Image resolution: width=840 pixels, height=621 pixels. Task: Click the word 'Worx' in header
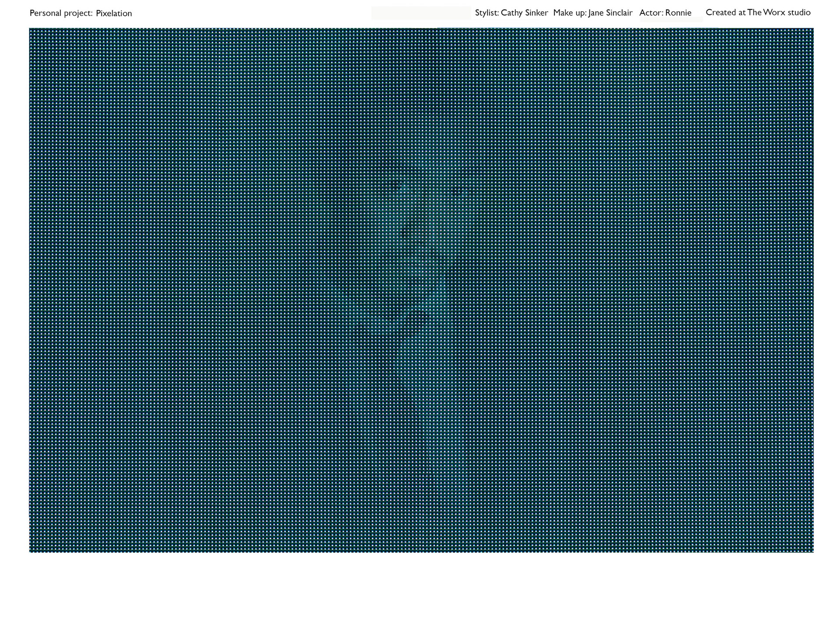(x=774, y=12)
